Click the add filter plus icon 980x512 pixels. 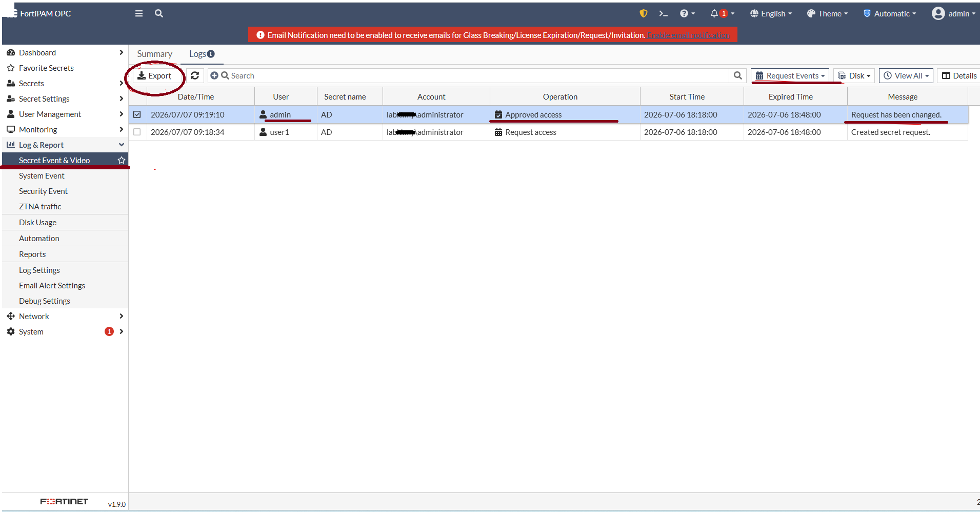tap(214, 75)
